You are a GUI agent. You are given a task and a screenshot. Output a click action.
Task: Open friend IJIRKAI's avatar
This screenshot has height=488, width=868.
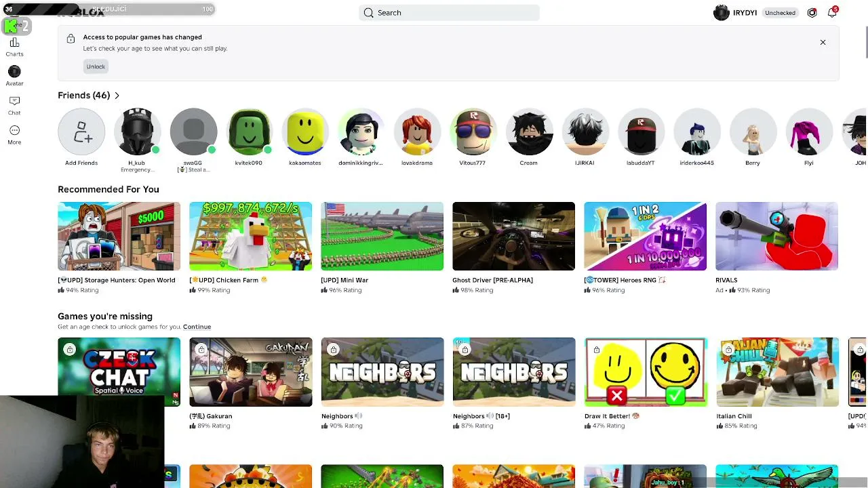(x=585, y=131)
